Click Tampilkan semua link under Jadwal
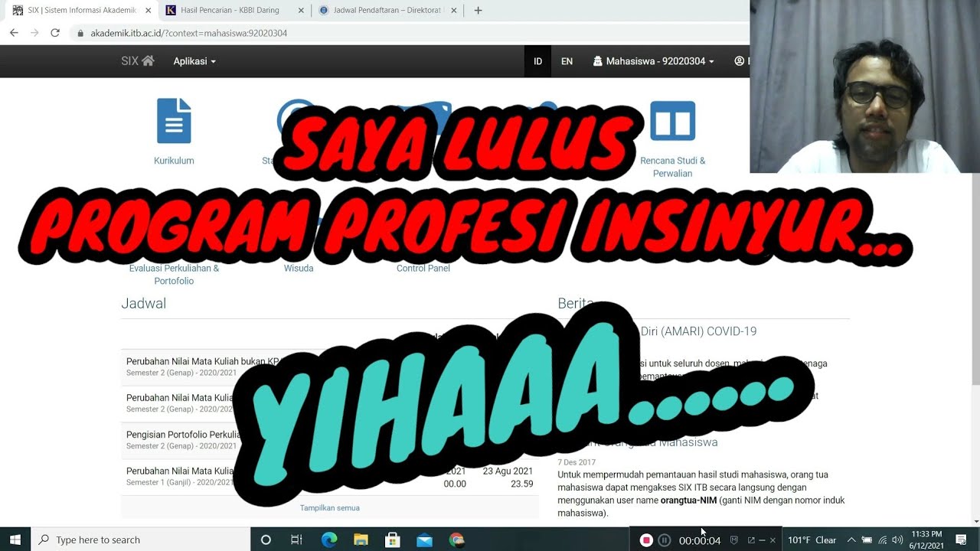 tap(329, 508)
